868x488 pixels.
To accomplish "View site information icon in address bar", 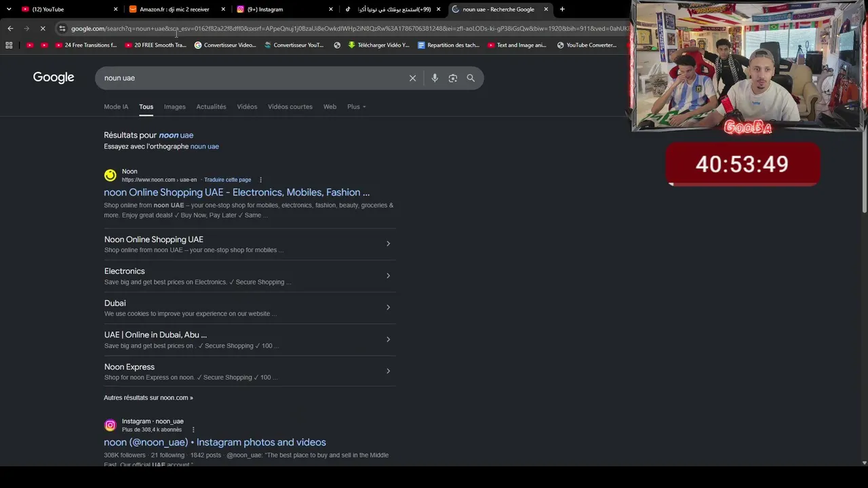I will point(62,28).
